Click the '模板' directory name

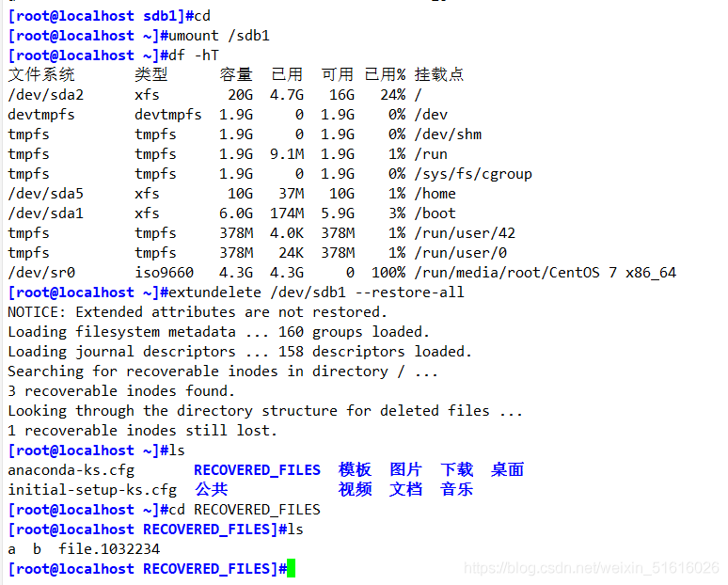356,470
